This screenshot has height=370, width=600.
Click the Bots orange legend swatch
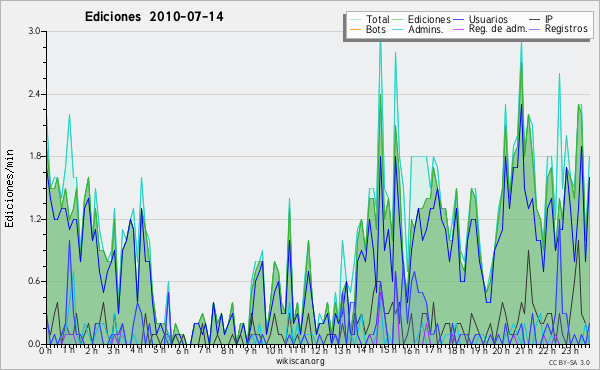pyautogui.click(x=356, y=29)
